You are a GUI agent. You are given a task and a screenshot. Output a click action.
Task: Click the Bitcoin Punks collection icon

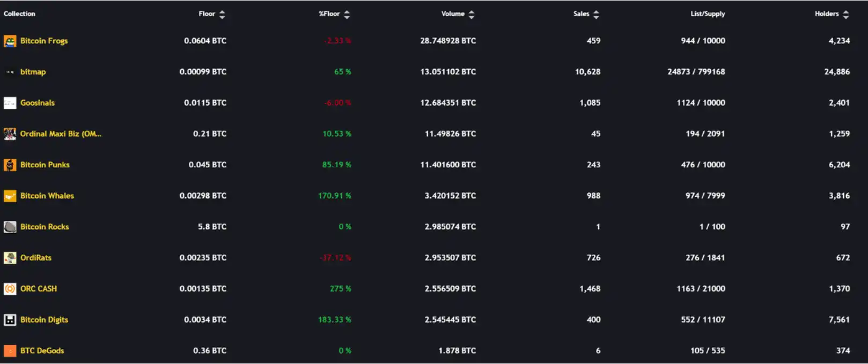(10, 165)
